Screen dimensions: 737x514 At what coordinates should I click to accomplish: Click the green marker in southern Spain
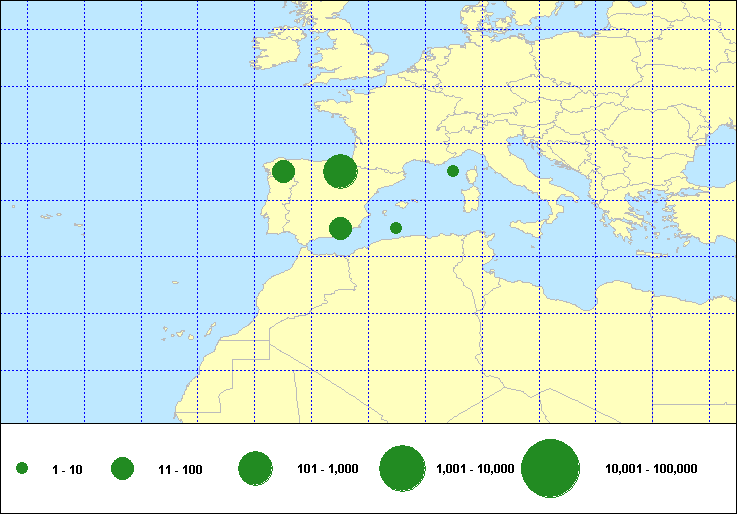pos(340,228)
